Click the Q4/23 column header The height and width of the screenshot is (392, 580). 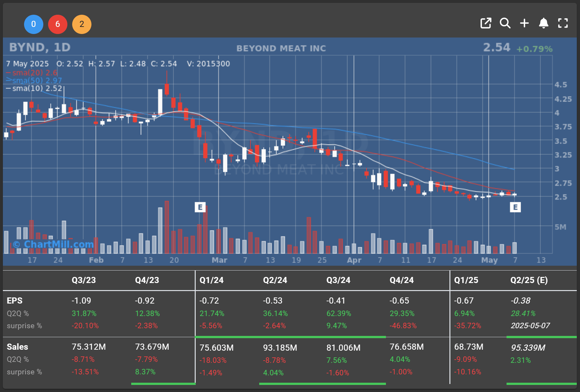coord(147,280)
